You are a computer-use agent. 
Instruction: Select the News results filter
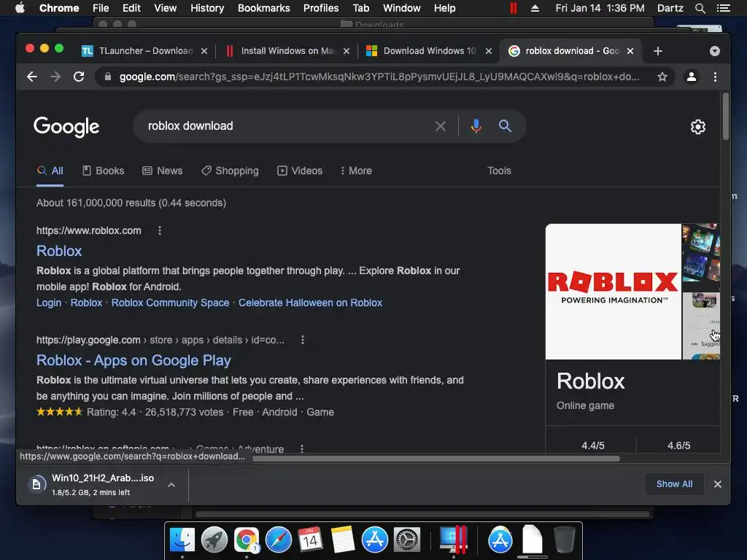point(163,171)
